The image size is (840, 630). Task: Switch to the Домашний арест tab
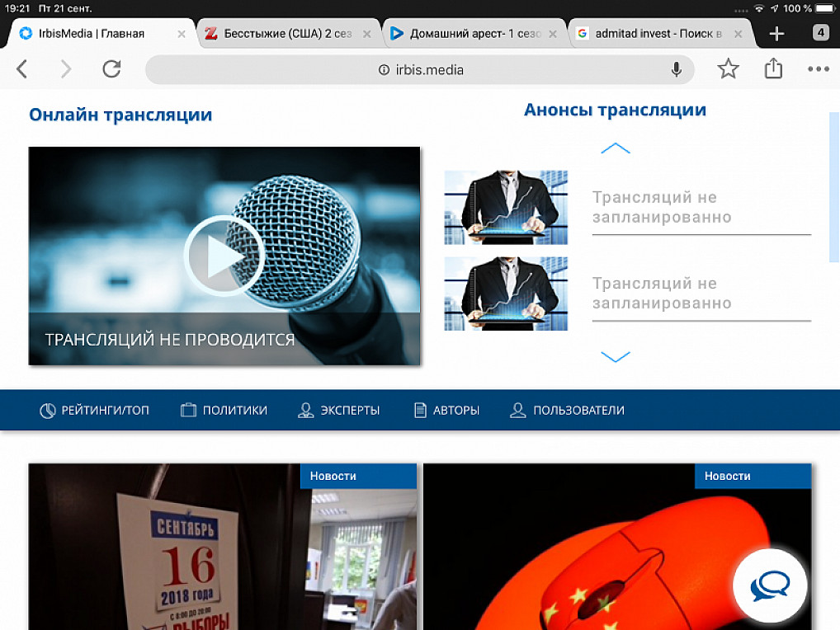474,34
